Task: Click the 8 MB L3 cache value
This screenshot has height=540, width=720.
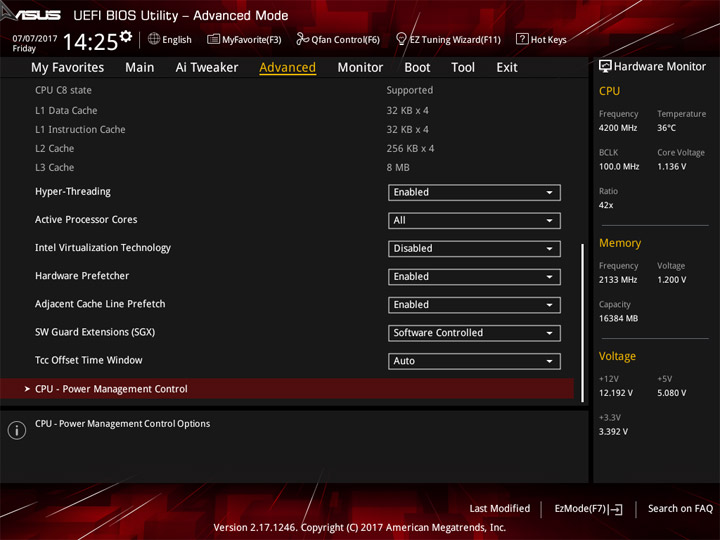Action: click(x=398, y=168)
